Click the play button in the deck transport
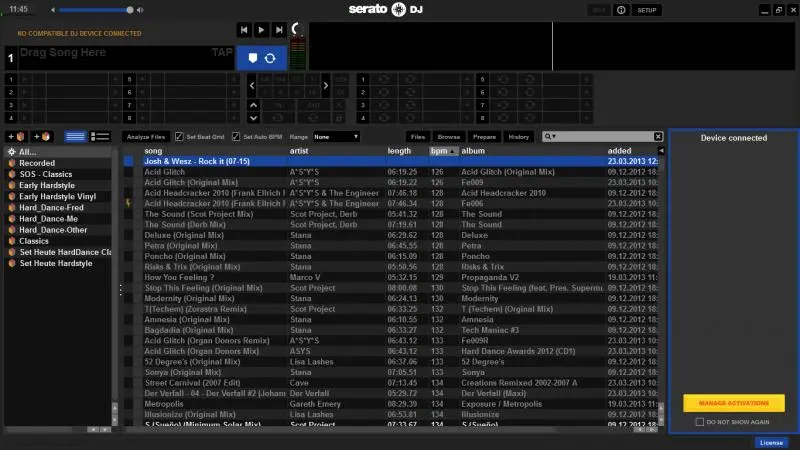This screenshot has height=450, width=800. [x=261, y=30]
